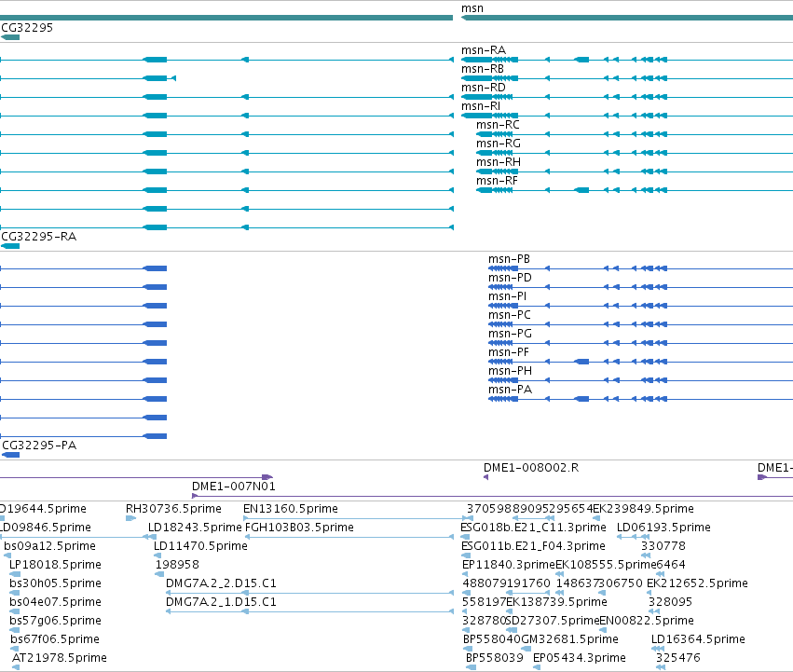The height and width of the screenshot is (672, 793).
Task: Select EST EK212652.5prime
Action: [697, 584]
